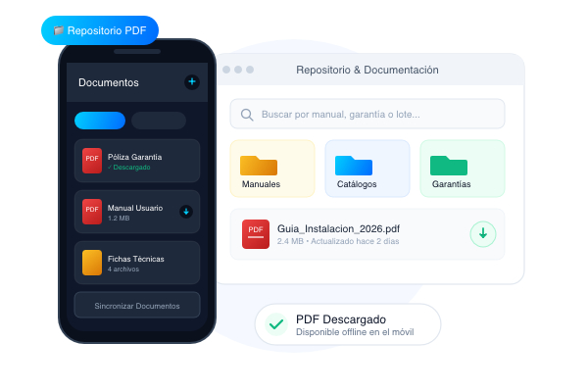Open the green Garantías folder icon
The height and width of the screenshot is (392, 588).
pyautogui.click(x=449, y=166)
